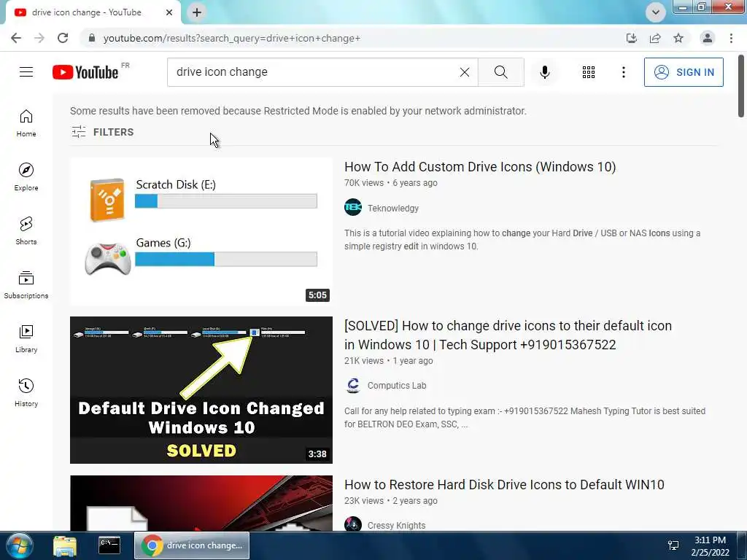This screenshot has height=560, width=747.
Task: Open 'How to Restore Hard Disk Drive Icons' title
Action: (504, 485)
